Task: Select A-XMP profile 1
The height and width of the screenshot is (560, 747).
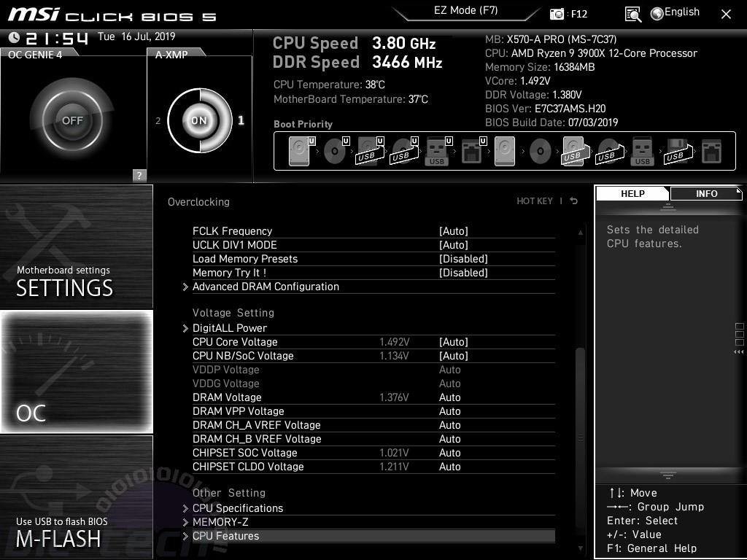Action: [x=241, y=120]
